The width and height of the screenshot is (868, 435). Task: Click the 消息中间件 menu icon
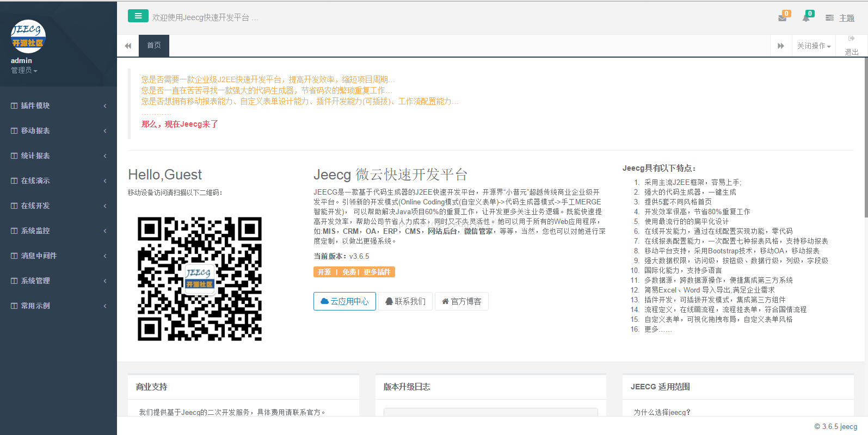tap(14, 256)
